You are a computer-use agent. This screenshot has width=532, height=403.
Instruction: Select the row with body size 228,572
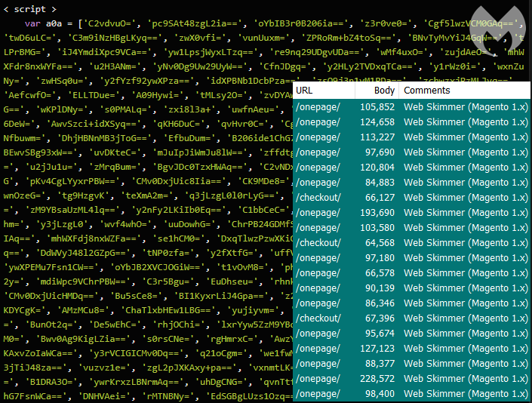click(411, 379)
